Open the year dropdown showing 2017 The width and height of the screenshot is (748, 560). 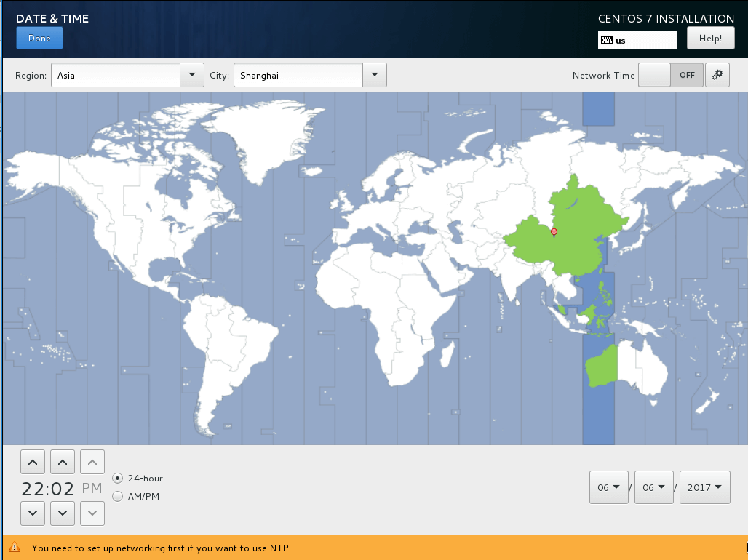(x=705, y=487)
